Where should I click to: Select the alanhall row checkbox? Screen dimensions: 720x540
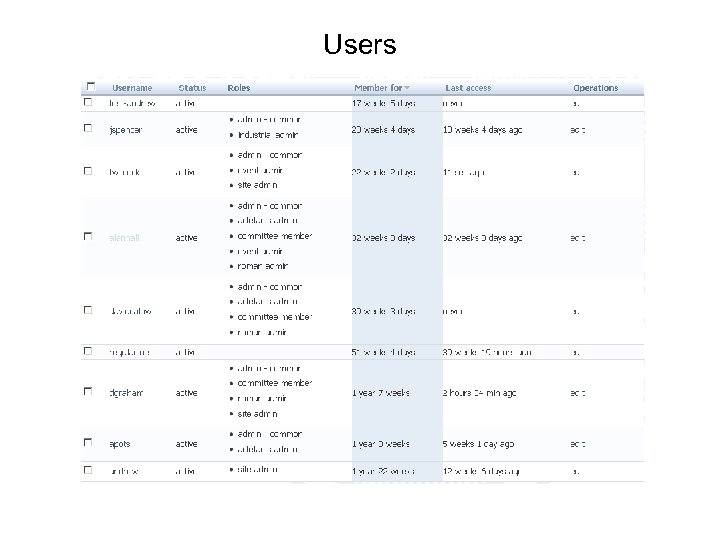click(x=89, y=237)
